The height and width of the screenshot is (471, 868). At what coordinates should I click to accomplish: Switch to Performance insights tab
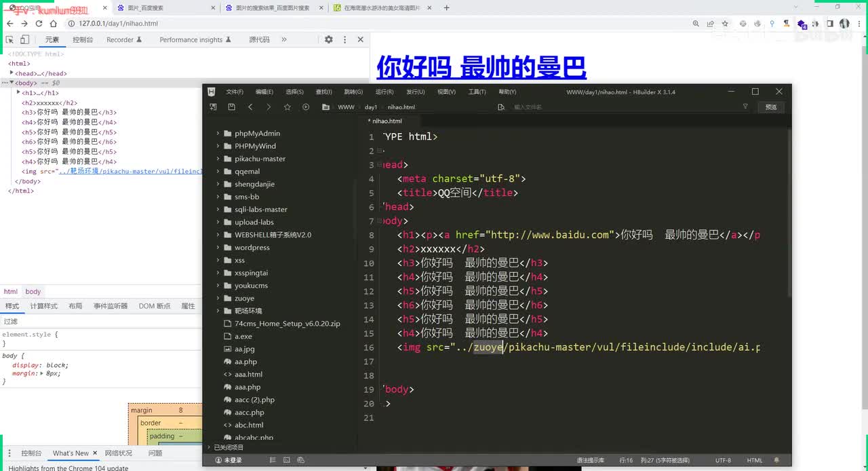195,39
